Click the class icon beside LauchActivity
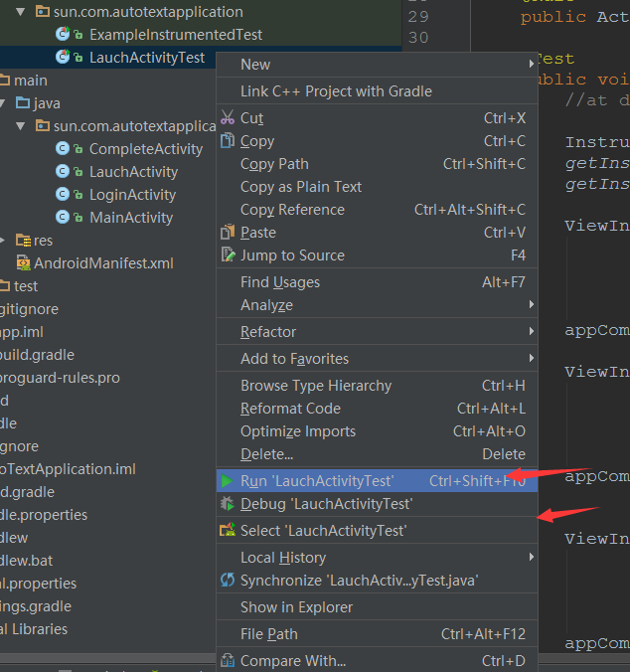 point(63,171)
